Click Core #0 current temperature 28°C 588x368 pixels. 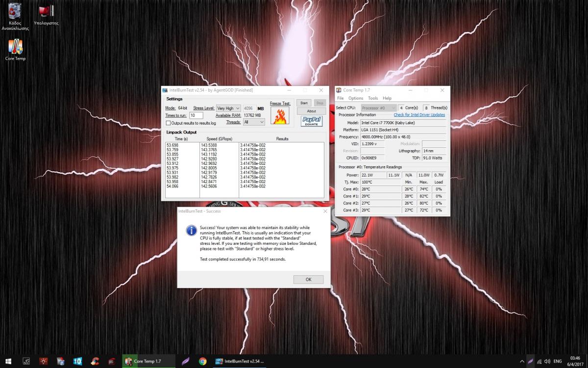[380, 189]
